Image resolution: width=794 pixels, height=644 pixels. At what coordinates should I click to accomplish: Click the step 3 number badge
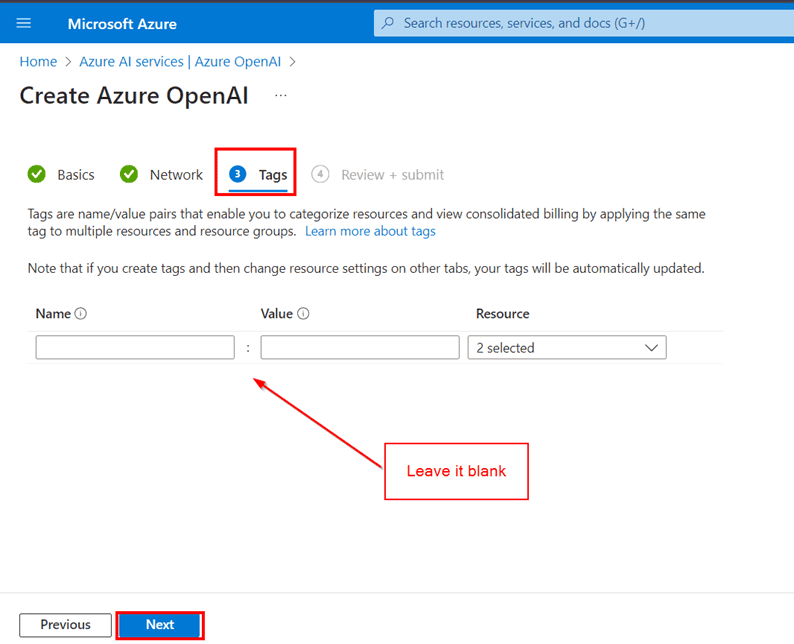tap(238, 174)
